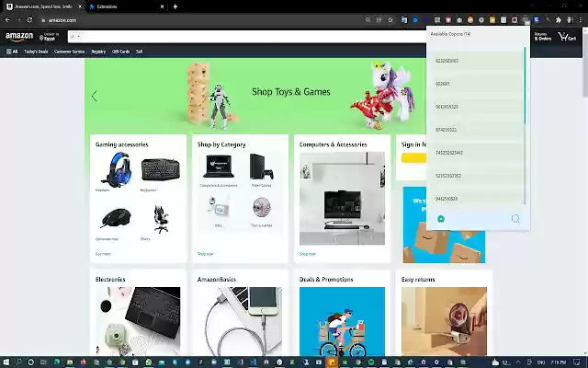Open the Extensions puzzle-piece menu
The image size is (588, 368).
pyautogui.click(x=558, y=20)
